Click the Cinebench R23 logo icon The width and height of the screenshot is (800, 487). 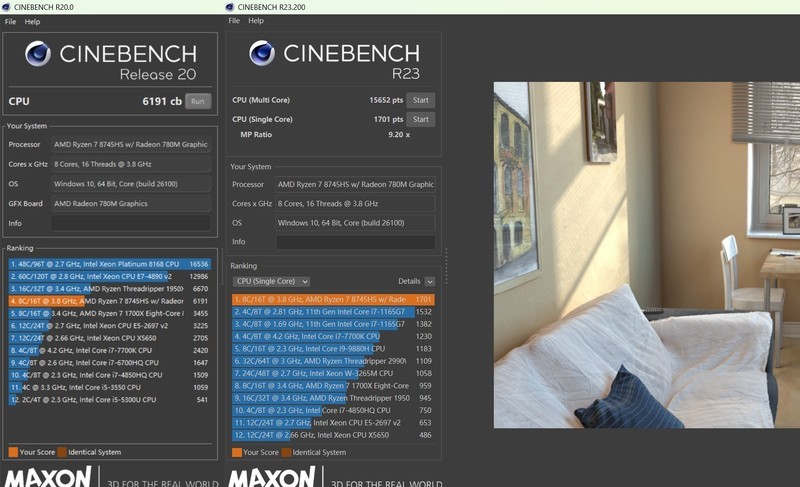coord(262,53)
